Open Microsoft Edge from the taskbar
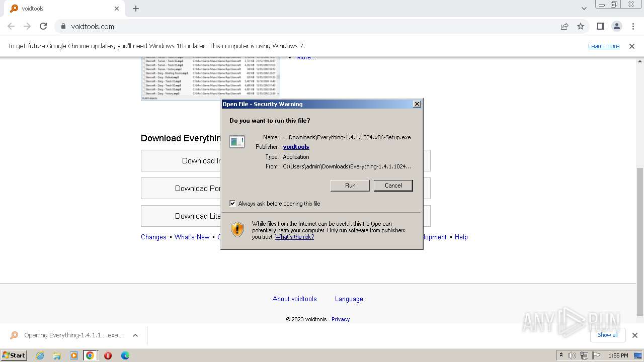This screenshot has height=362, width=644. pos(125,355)
